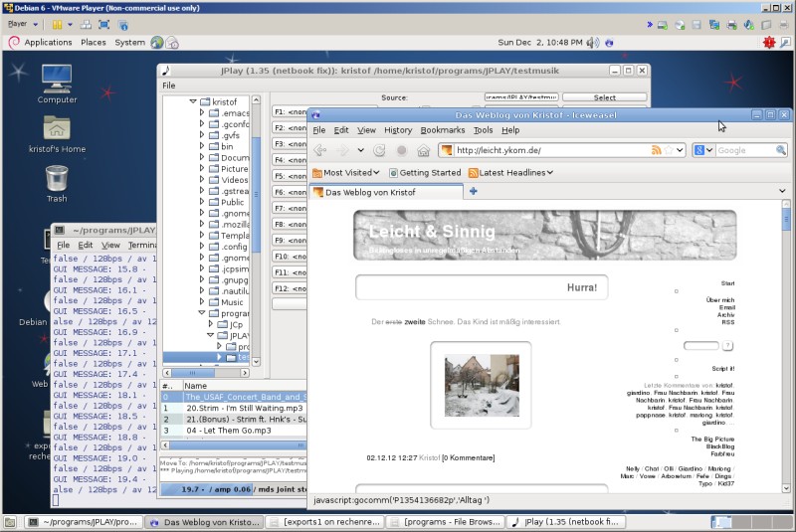This screenshot has width=796, height=532.
Task: Open the Applications menu in the top panel
Action: pos(48,43)
